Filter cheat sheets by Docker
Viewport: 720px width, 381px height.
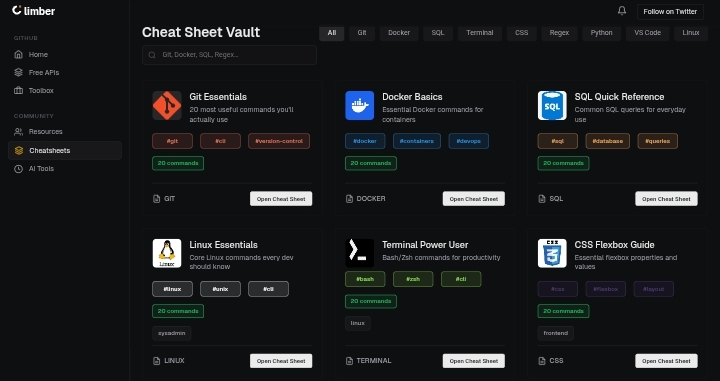[x=399, y=33]
